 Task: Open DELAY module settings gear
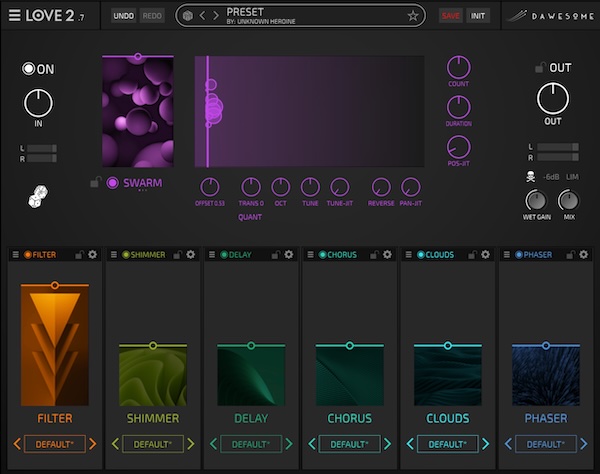pyautogui.click(x=289, y=254)
